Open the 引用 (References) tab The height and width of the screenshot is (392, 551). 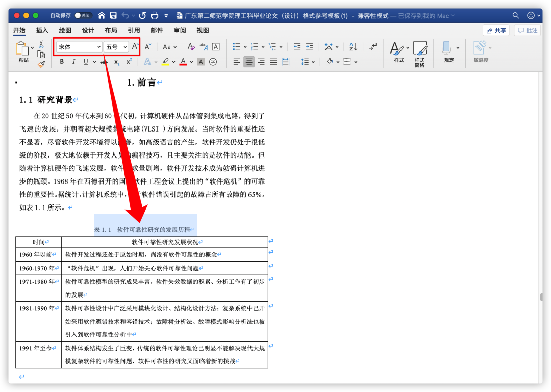134,30
